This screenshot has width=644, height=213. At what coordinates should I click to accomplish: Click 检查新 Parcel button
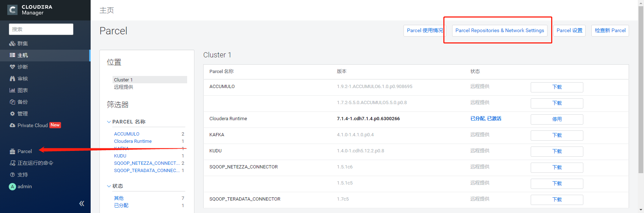click(x=610, y=31)
